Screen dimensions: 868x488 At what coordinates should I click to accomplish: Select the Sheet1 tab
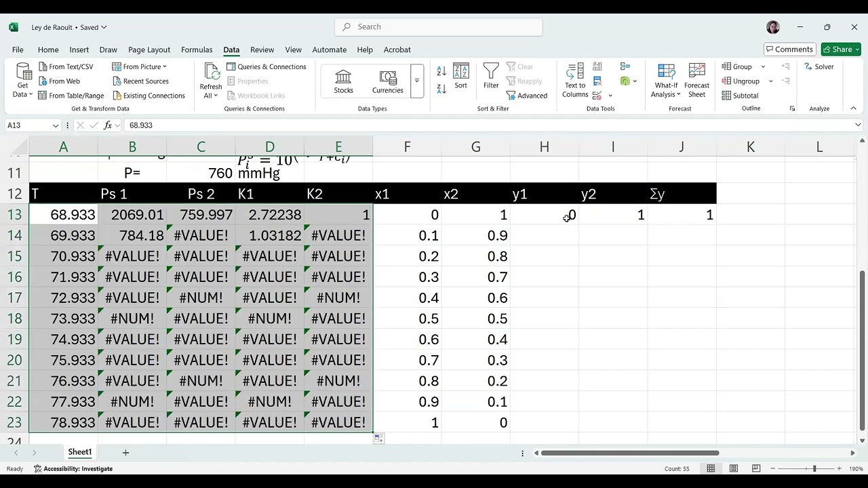(79, 452)
